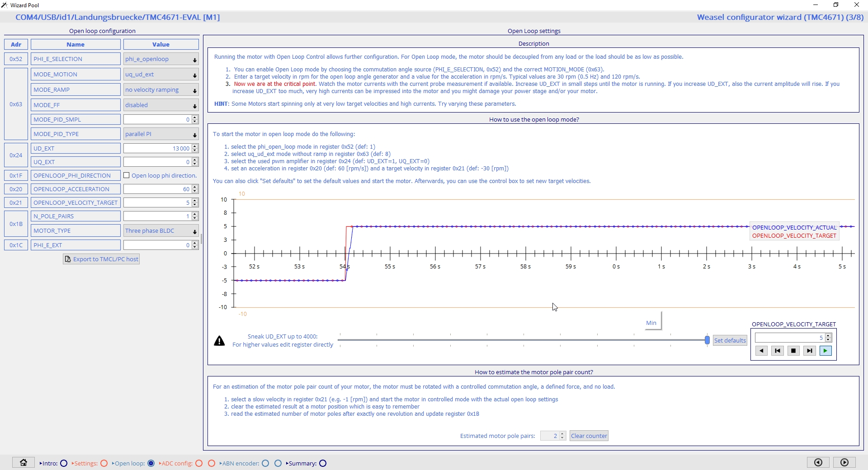Screen dimensions: 868x470
Task: Click the 0x24 address cell
Action: (x=16, y=155)
